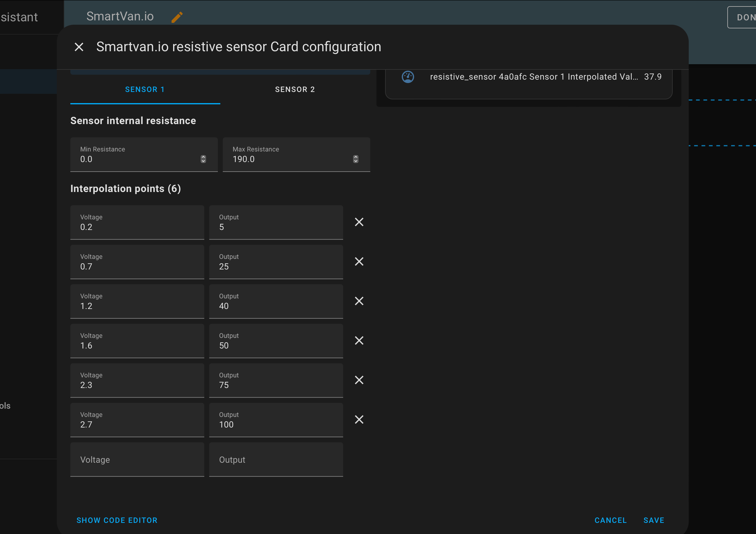The height and width of the screenshot is (534, 756).
Task: Adjust Min Resistance spinner arrows
Action: pos(203,159)
